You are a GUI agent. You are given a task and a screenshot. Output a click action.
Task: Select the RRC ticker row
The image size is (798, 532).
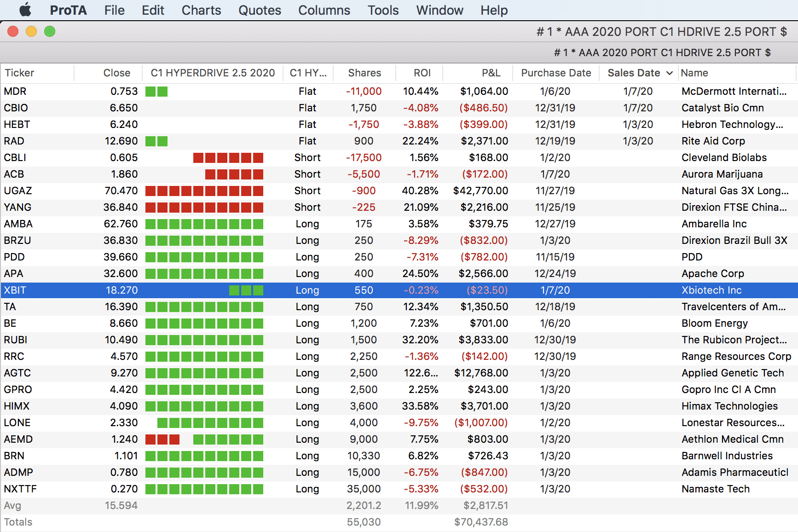pos(399,356)
